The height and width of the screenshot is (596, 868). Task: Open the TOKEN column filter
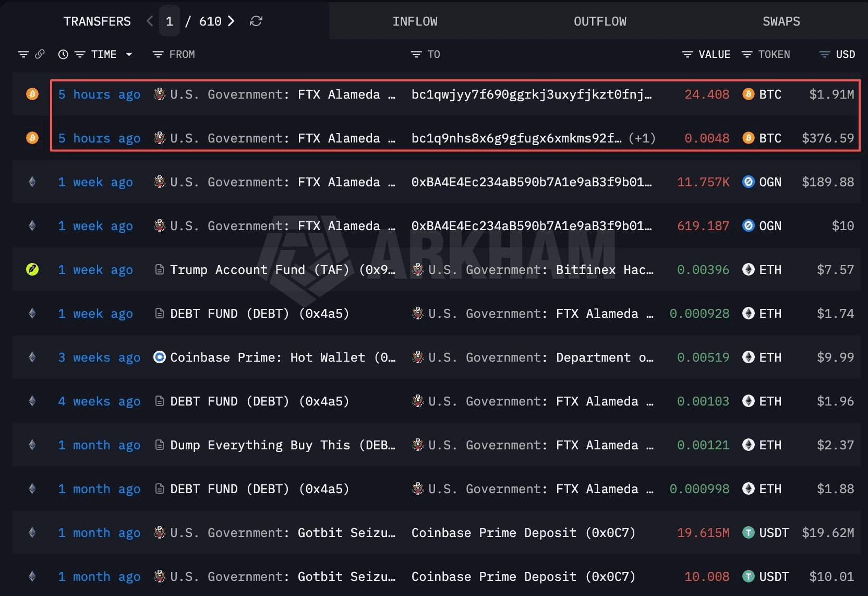(747, 54)
